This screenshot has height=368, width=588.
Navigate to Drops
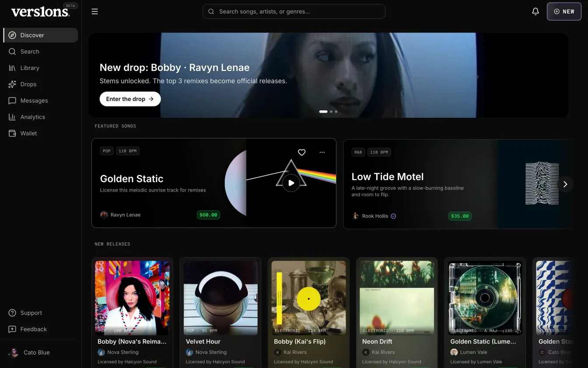tap(41, 84)
